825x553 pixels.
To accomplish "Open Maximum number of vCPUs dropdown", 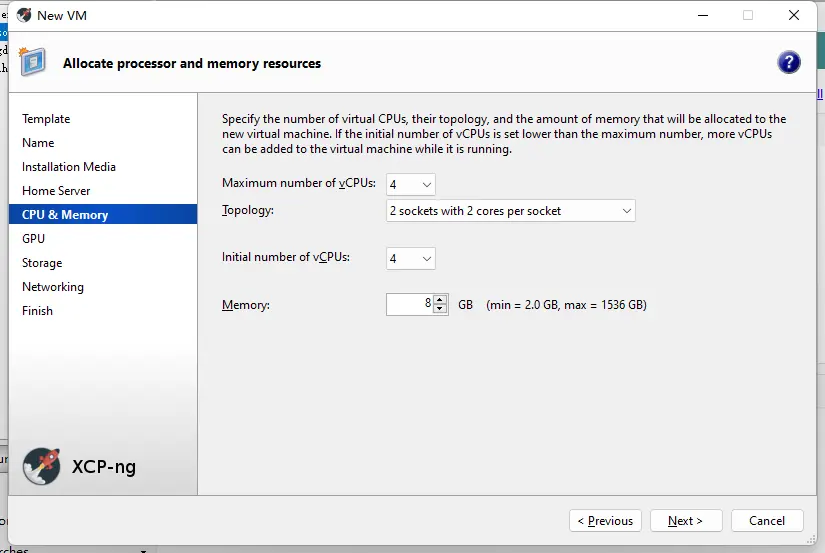I will [410, 184].
